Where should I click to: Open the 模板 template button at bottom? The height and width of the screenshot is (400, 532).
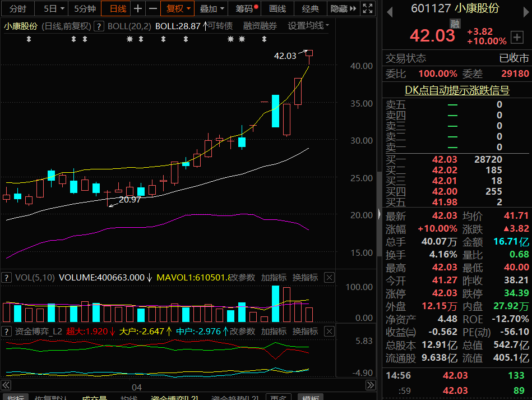pos(311,397)
